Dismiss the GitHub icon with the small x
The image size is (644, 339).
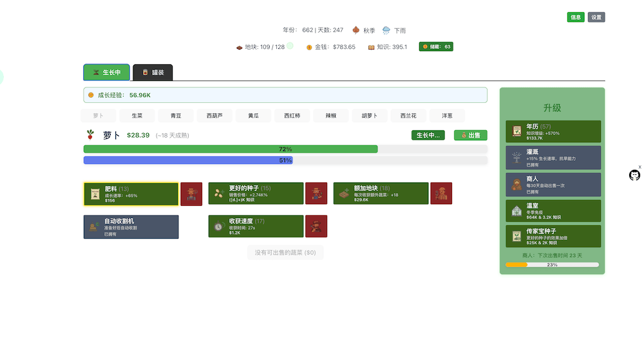click(x=639, y=167)
